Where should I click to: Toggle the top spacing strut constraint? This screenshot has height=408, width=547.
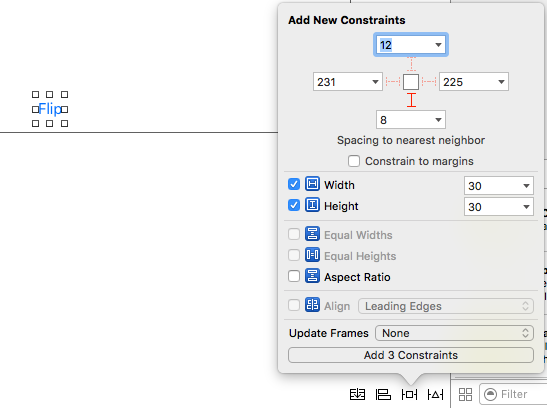coord(411,64)
